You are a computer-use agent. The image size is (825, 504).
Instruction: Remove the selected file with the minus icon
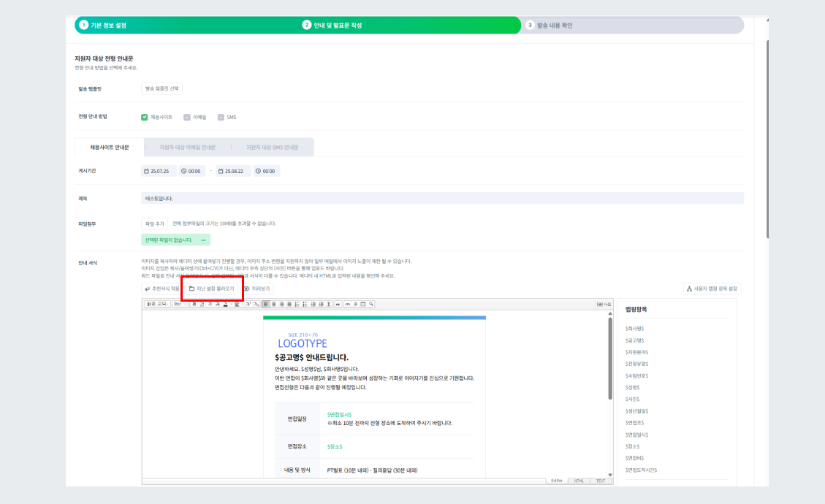(203, 240)
